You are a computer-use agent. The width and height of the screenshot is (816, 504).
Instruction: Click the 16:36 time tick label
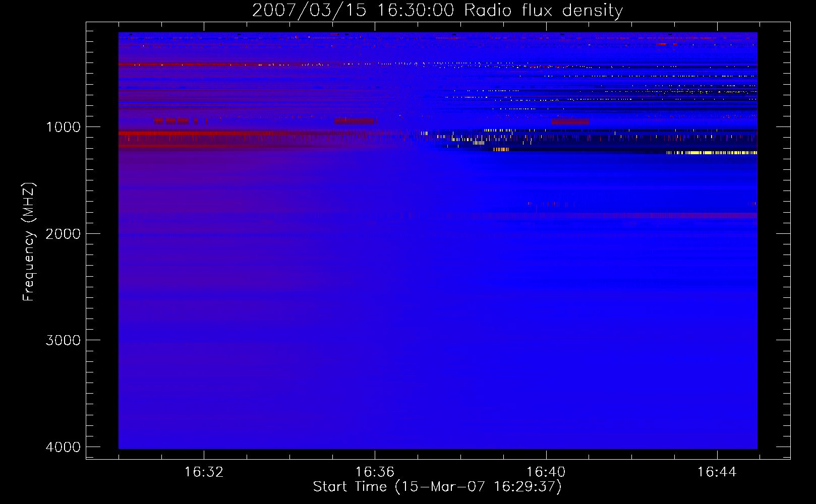375,472
